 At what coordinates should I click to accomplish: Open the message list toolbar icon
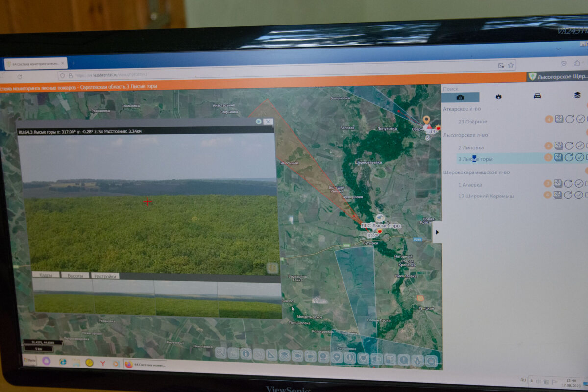(x=431, y=361)
